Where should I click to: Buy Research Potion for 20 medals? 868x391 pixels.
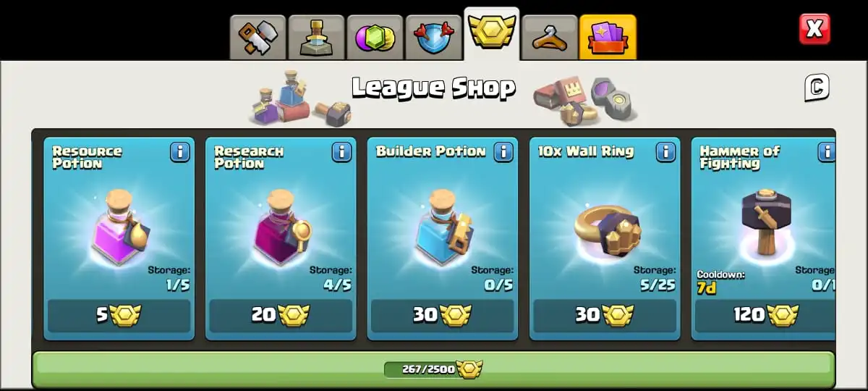tap(281, 316)
